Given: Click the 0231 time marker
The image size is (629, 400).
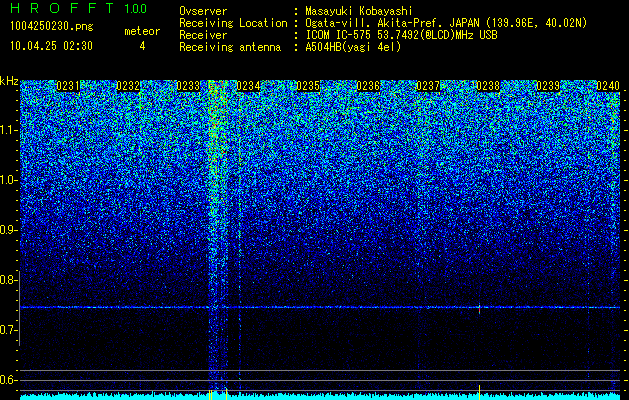Looking at the screenshot, I should click(x=68, y=86).
